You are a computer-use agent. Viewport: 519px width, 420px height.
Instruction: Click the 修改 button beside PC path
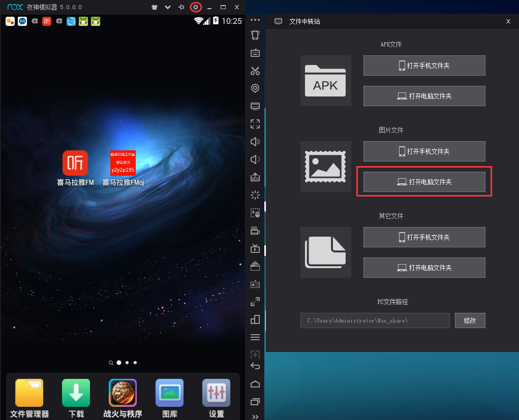[470, 320]
